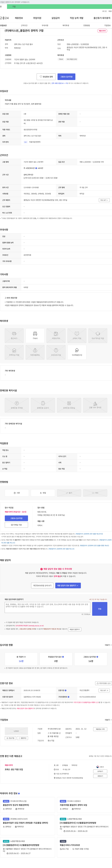Image resolution: width=112 pixels, height=868 pixels.
Task: Select the 모집요강 section tab
Action: tap(3, 26)
